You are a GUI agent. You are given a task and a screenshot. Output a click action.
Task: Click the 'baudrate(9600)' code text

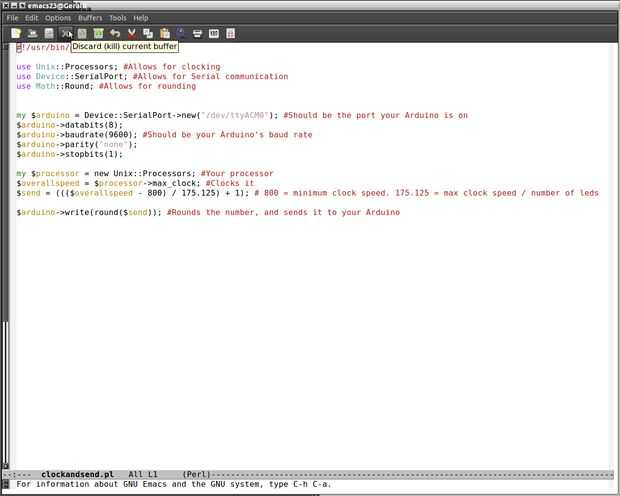point(98,134)
